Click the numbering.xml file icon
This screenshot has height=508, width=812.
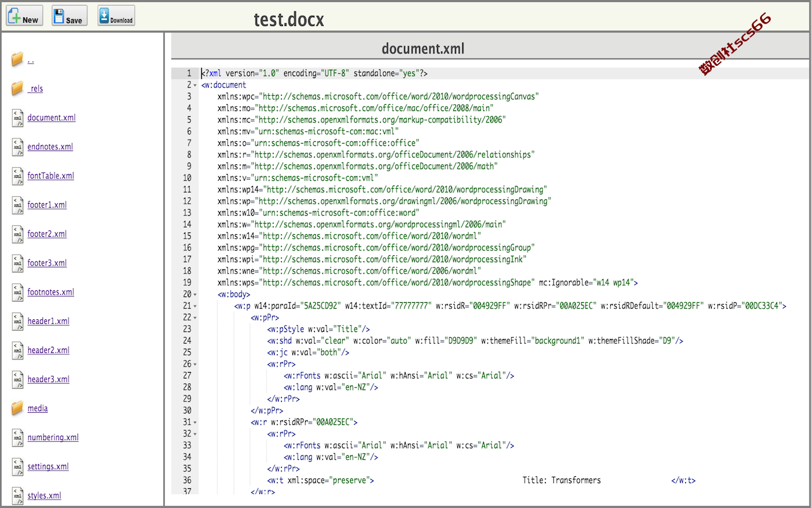pos(18,438)
